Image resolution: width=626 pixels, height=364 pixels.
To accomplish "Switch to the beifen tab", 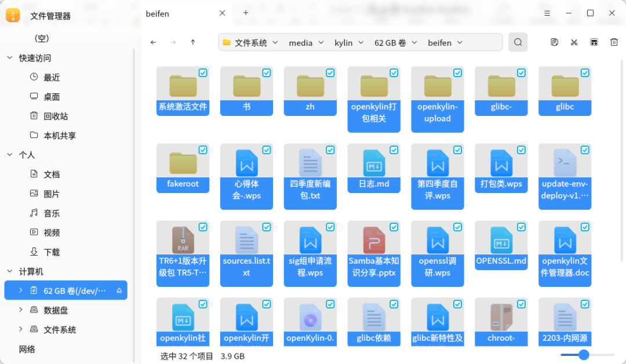I will coord(157,13).
